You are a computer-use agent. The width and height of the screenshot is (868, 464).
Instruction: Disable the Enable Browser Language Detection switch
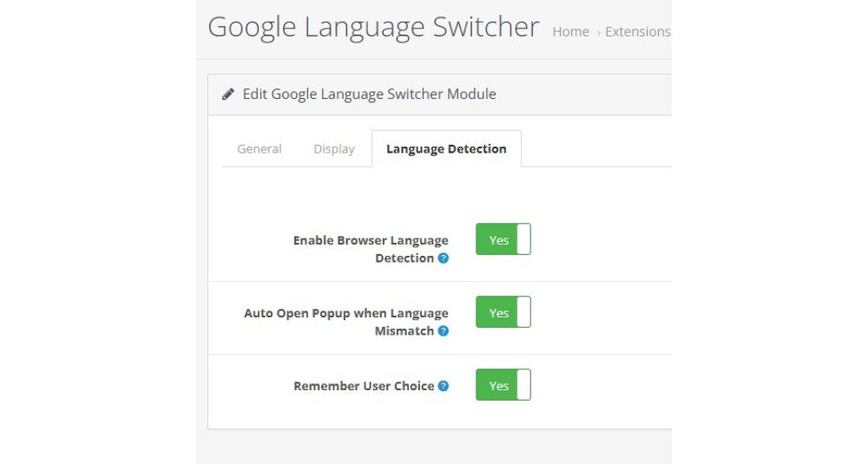(503, 239)
